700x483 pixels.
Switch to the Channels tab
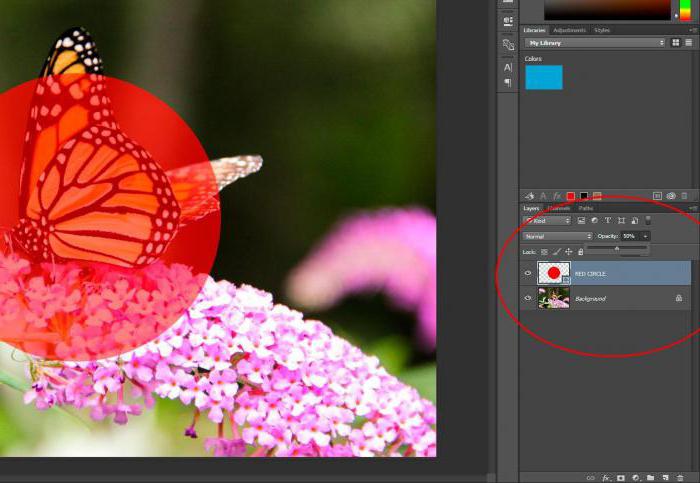coord(559,208)
